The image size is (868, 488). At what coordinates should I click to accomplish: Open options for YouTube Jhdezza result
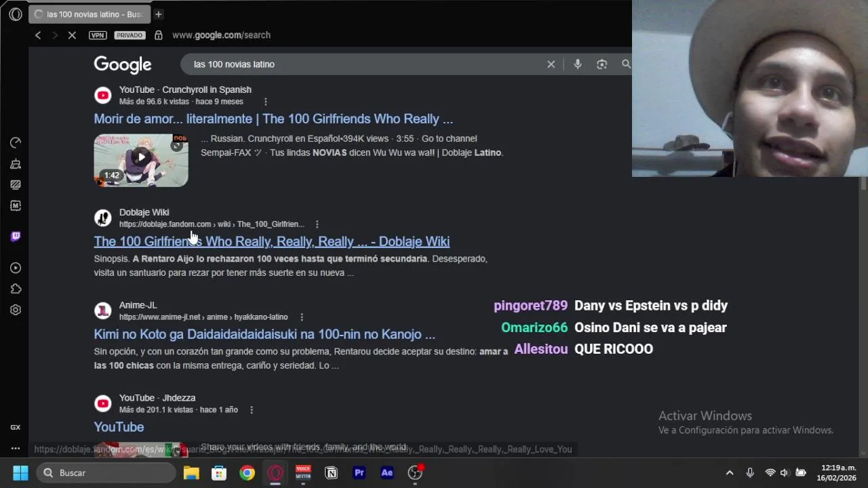[252, 410]
